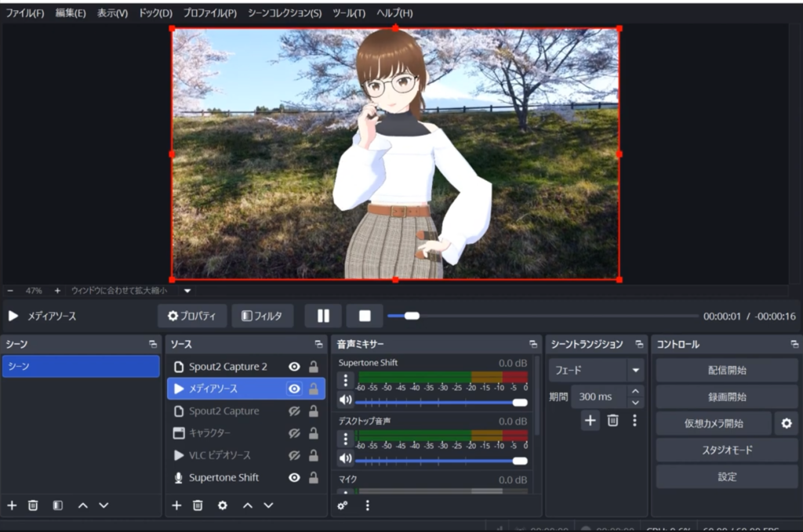803x532 pixels.
Task: Open the フェード transition dropdown
Action: (635, 370)
